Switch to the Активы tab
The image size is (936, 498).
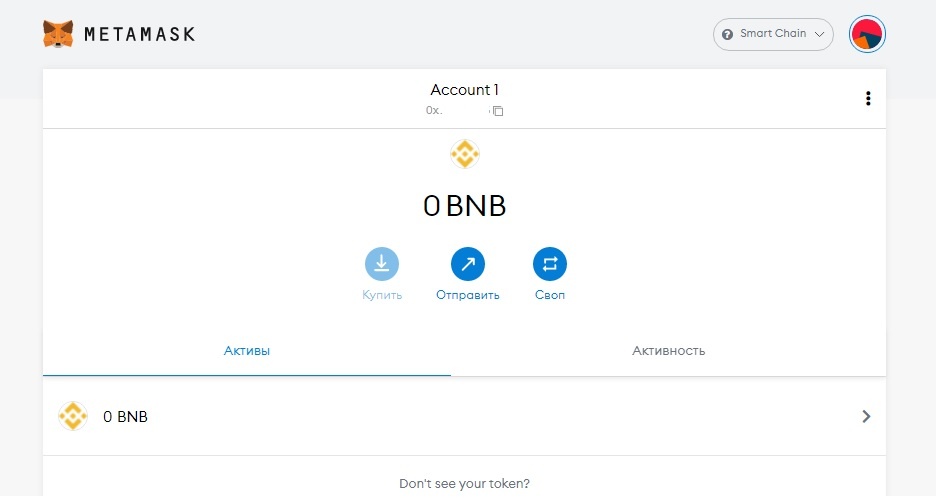[247, 351]
